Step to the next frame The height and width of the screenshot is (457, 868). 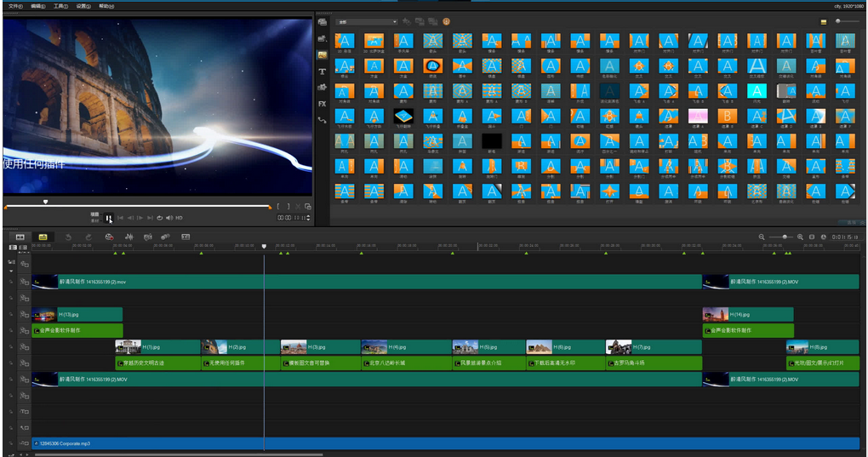140,218
